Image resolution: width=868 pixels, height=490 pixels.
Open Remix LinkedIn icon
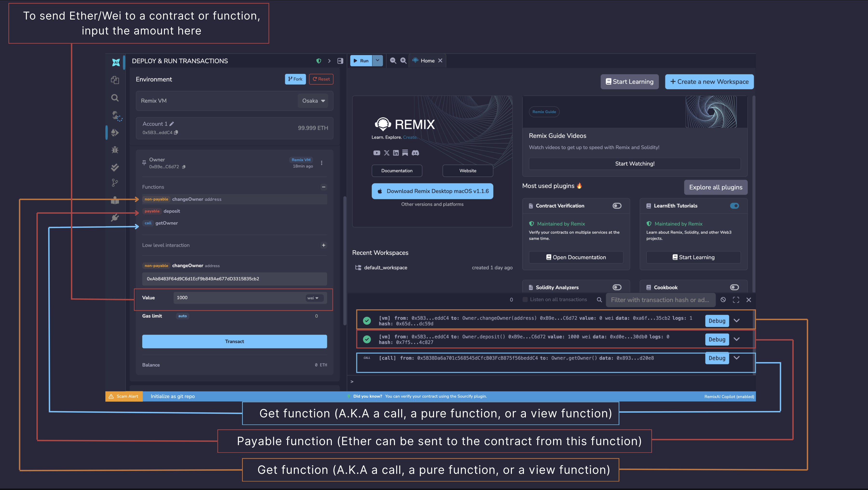(396, 153)
